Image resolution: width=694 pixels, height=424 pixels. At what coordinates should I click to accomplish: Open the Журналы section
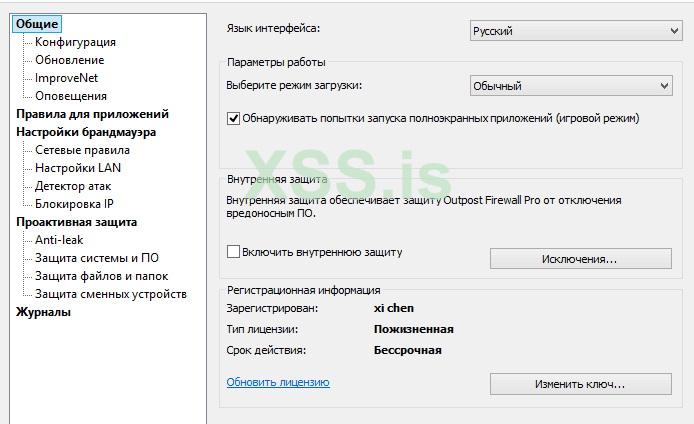(x=43, y=312)
